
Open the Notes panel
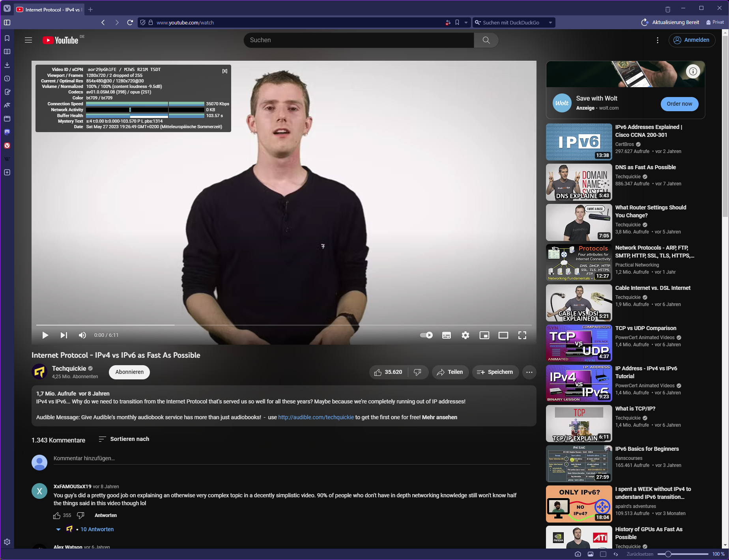click(7, 92)
